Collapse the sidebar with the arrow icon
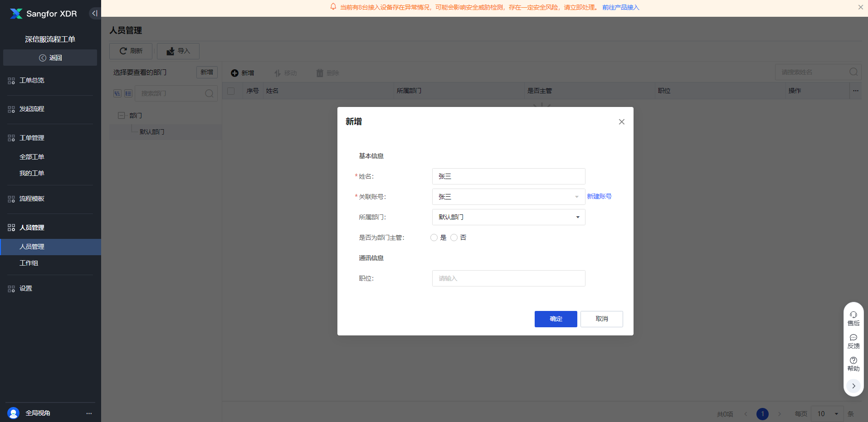 (x=94, y=13)
